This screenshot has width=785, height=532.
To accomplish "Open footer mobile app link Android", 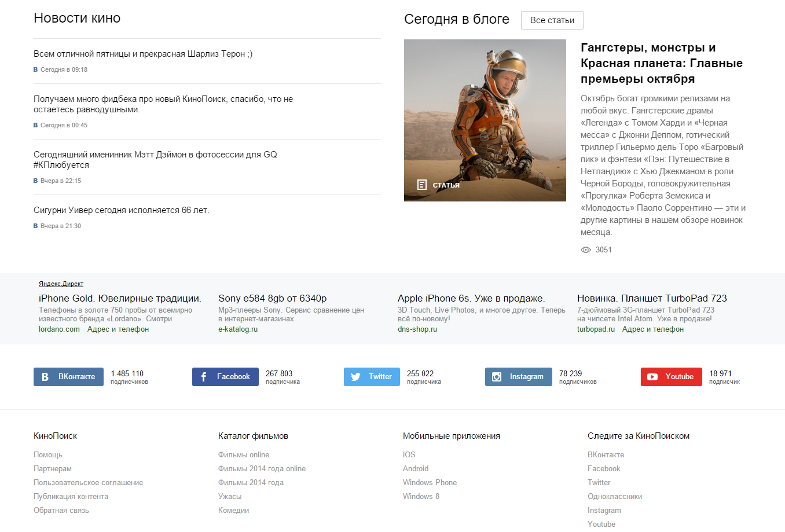I will (416, 469).
